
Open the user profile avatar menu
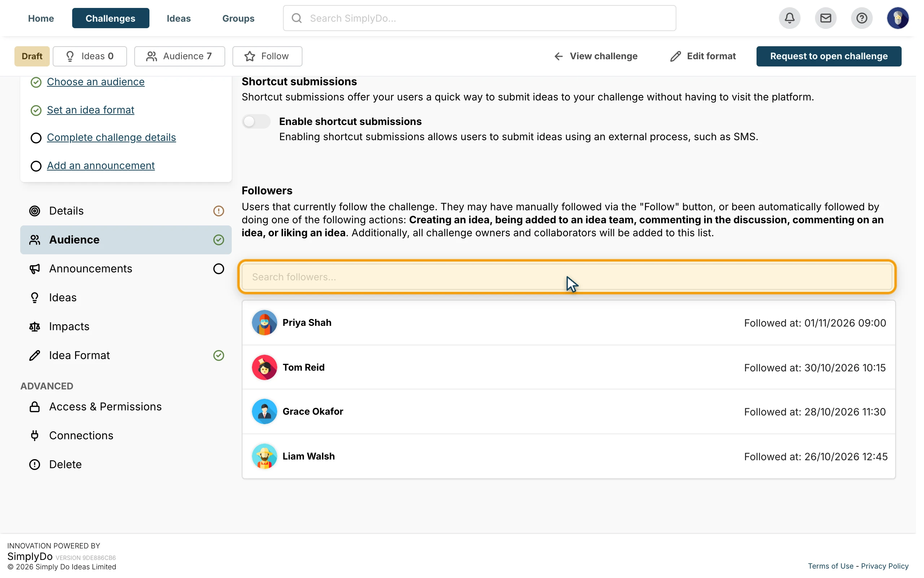(898, 18)
